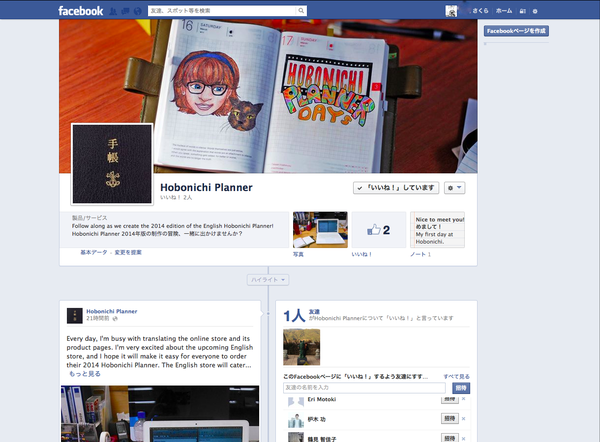This screenshot has height=442, width=600.
Task: Open friend requests icon in top bar
Action: click(111, 11)
